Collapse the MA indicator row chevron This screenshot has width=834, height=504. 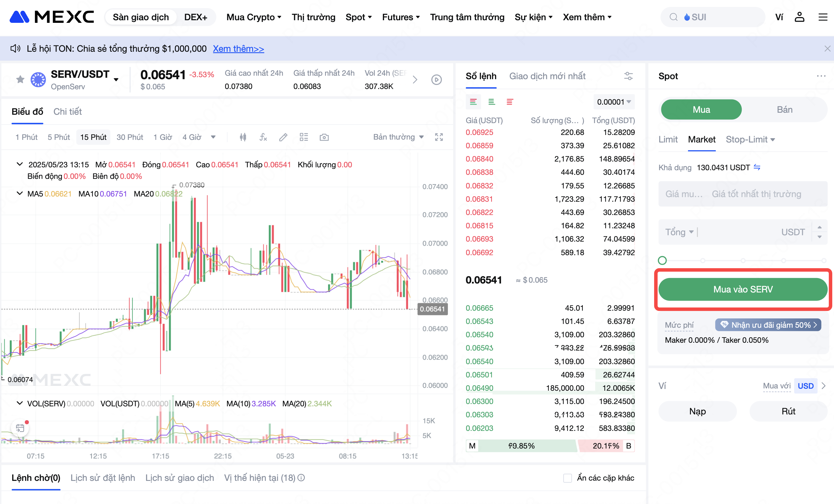click(20, 194)
